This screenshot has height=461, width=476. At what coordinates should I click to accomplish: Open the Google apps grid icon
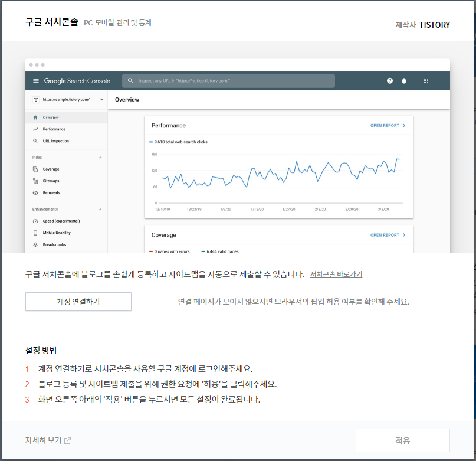point(426,81)
